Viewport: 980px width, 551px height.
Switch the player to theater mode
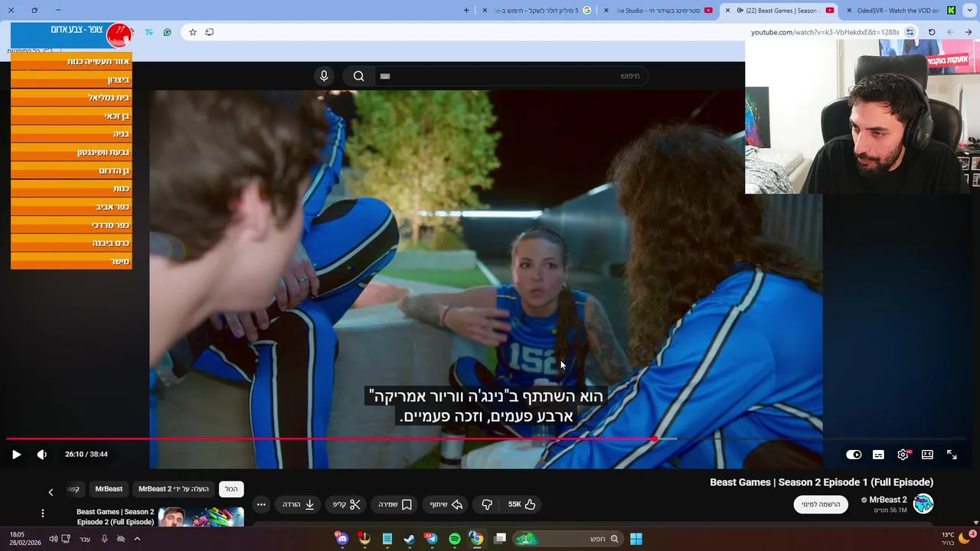click(x=927, y=455)
